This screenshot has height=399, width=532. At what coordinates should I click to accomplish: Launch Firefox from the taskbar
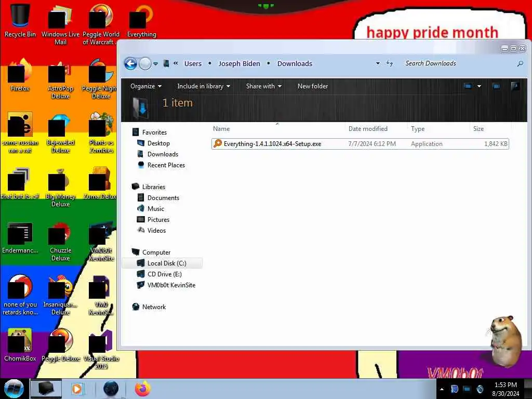143,389
